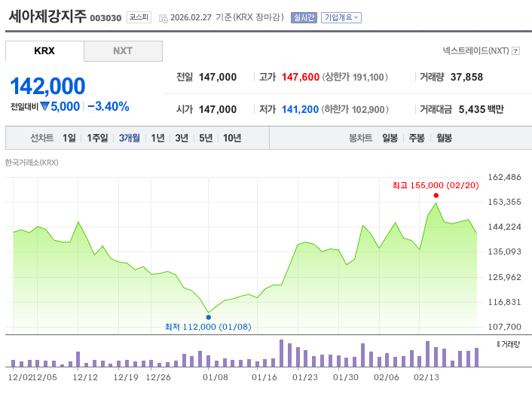Select the 3개월 line chart period
532x393 pixels.
(x=130, y=138)
